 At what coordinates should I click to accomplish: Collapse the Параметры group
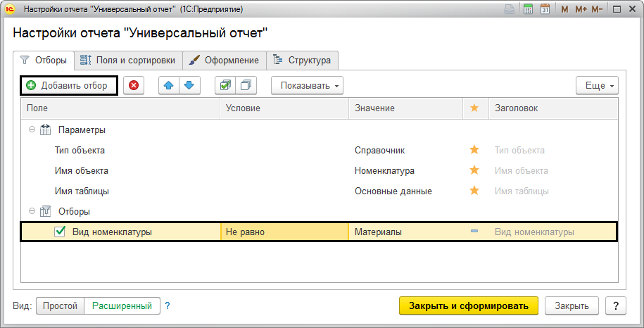32,130
